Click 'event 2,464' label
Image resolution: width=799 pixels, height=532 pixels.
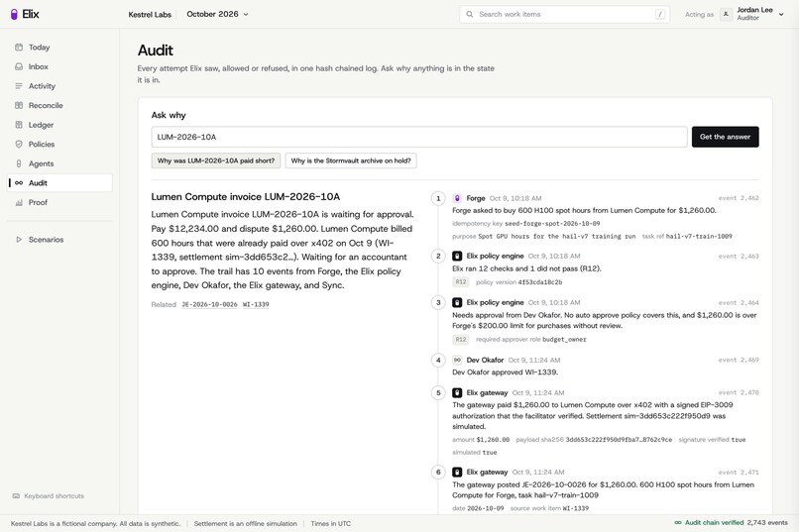point(739,303)
